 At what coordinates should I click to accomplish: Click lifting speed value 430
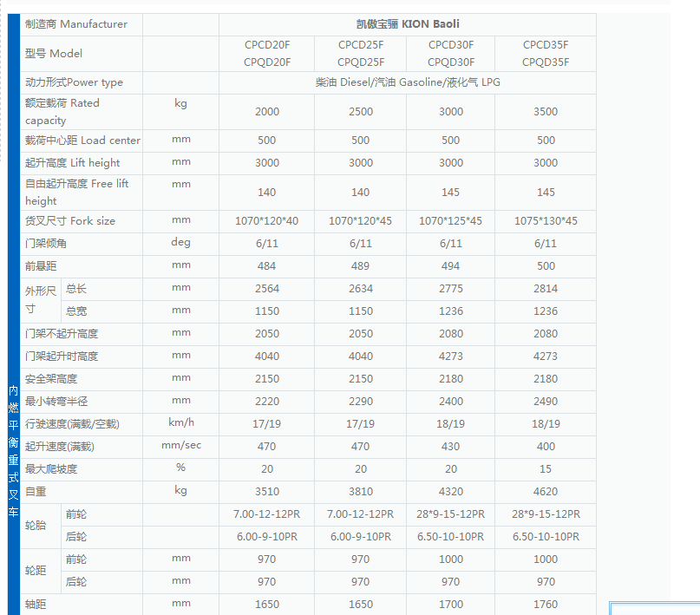[x=450, y=447]
